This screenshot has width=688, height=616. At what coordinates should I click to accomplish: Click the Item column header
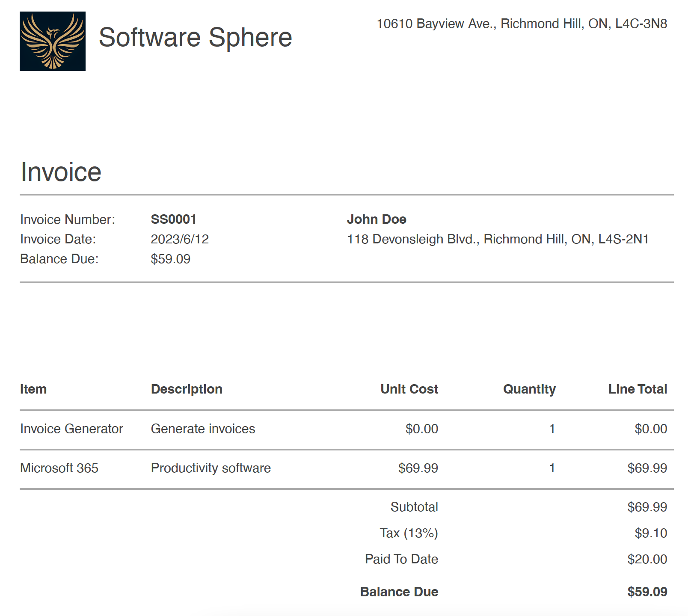pyautogui.click(x=33, y=389)
